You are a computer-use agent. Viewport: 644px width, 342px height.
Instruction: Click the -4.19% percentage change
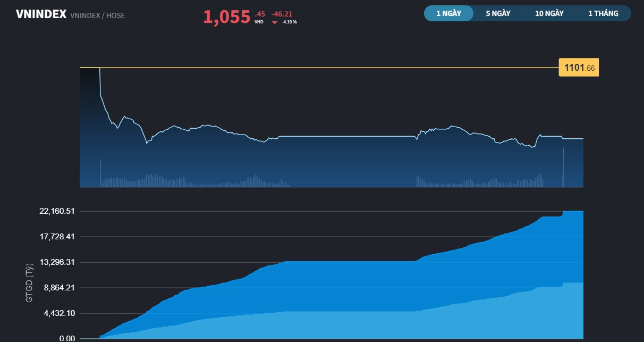(x=289, y=22)
